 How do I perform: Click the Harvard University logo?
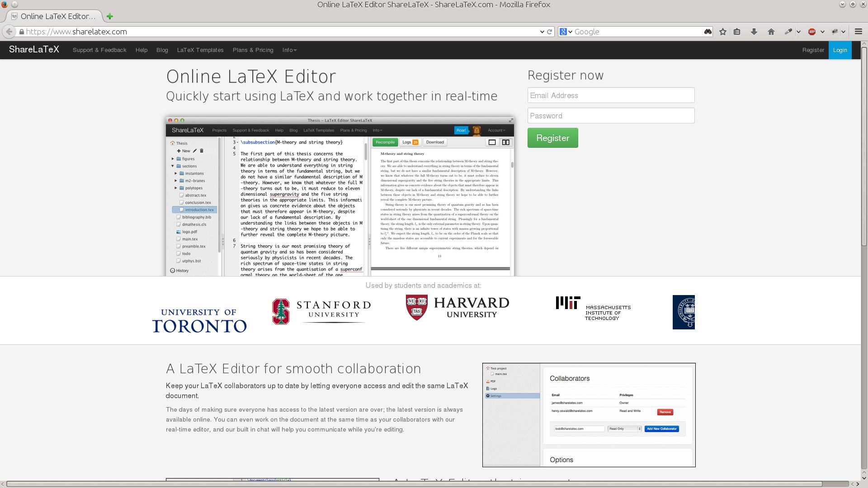[x=457, y=308]
